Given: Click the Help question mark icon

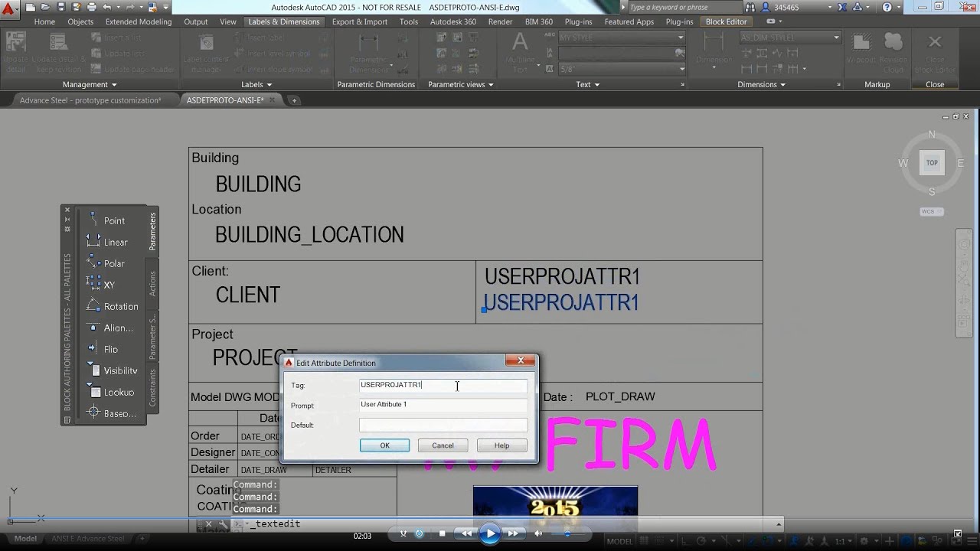Looking at the screenshot, I should [887, 7].
